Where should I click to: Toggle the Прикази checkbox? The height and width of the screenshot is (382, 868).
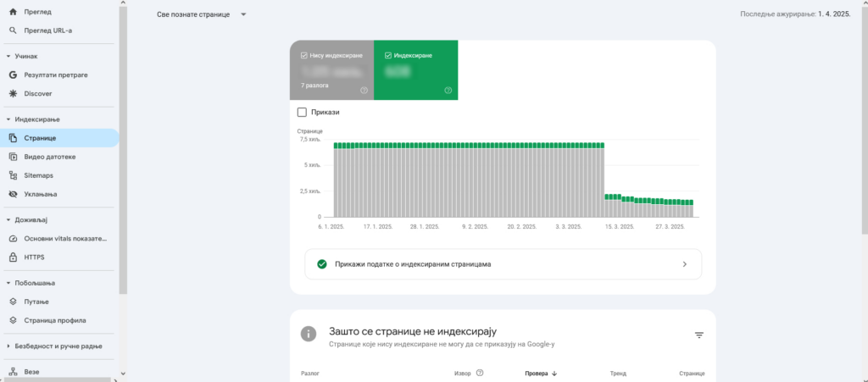tap(303, 112)
